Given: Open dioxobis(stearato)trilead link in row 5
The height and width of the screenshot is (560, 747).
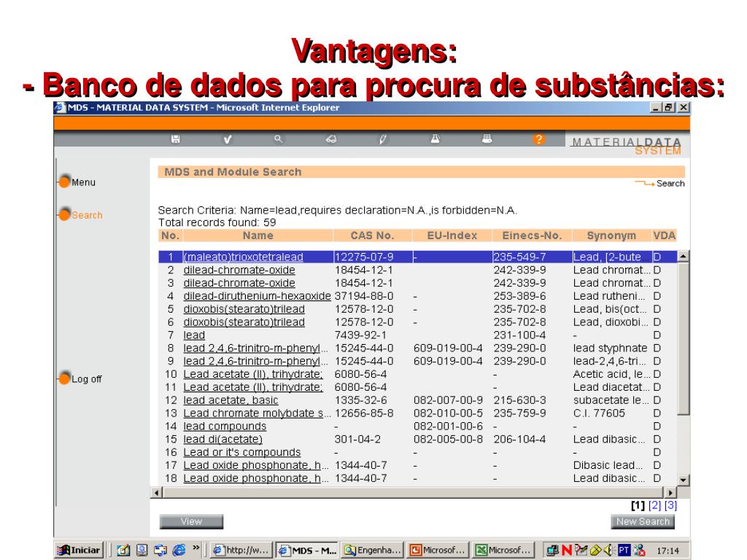Looking at the screenshot, I should [244, 309].
